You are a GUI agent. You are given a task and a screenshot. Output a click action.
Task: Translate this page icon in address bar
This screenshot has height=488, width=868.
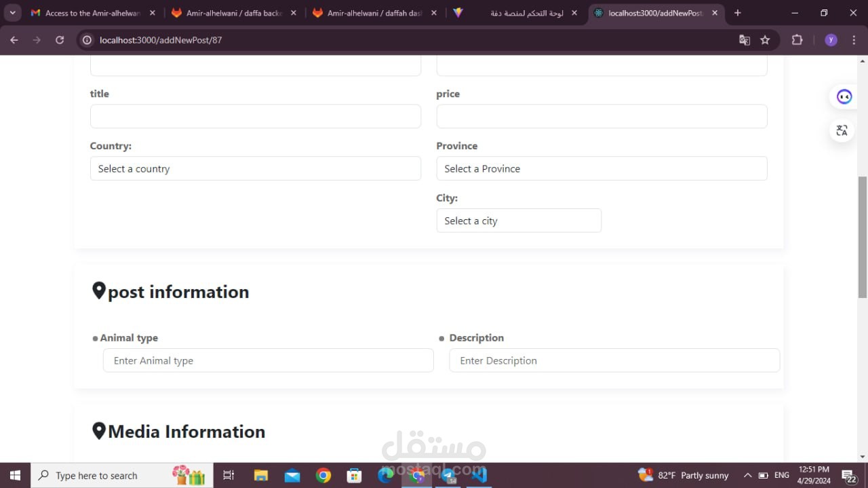(x=745, y=40)
